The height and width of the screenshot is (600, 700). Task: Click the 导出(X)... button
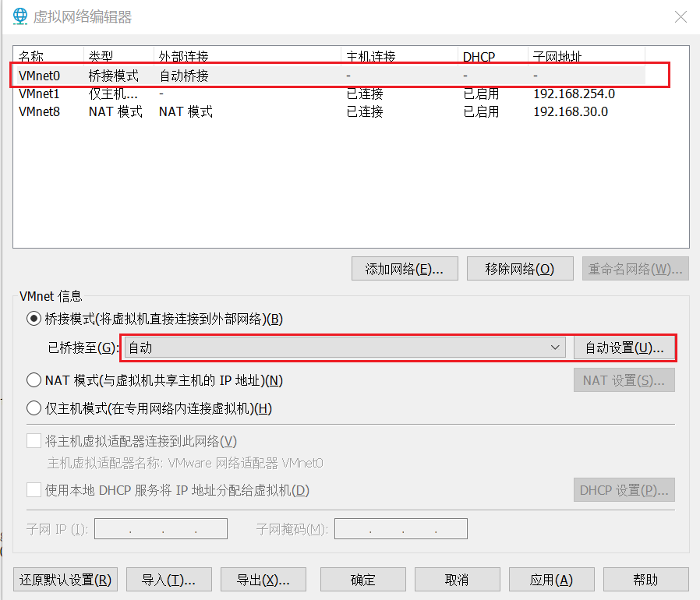coord(263,580)
